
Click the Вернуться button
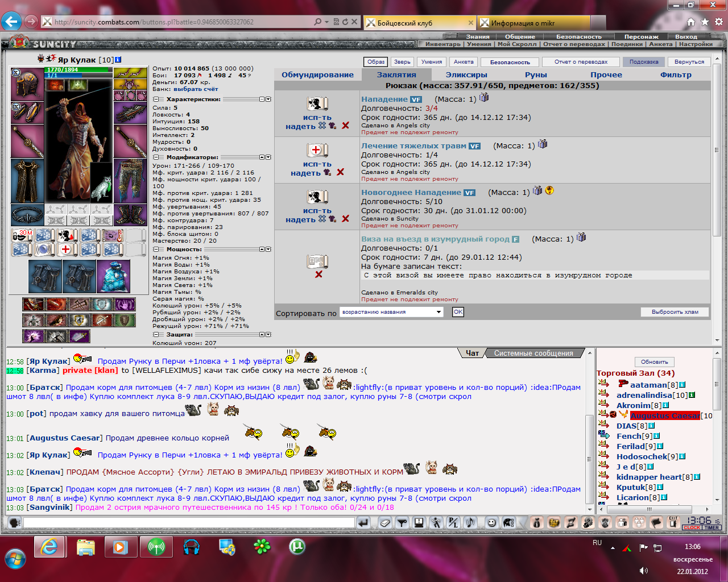[689, 62]
